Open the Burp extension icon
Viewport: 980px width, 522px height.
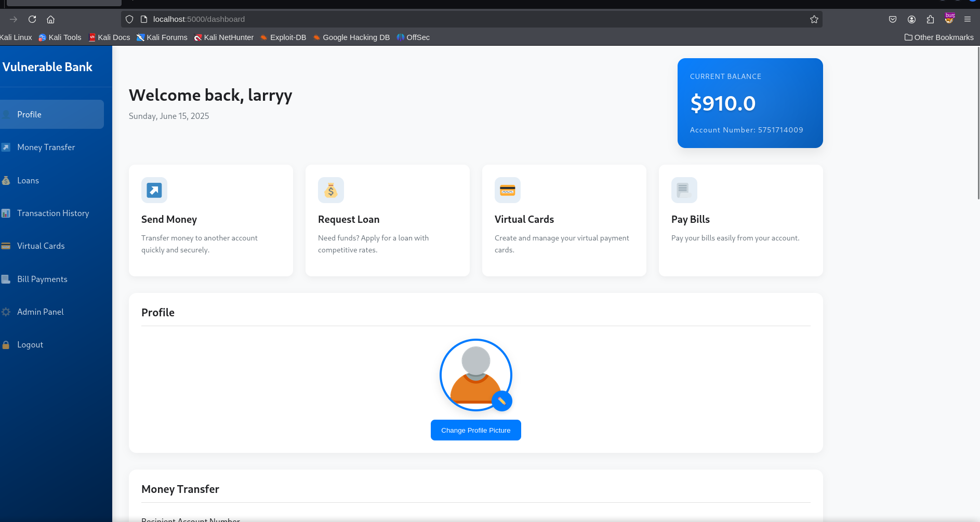(x=949, y=19)
